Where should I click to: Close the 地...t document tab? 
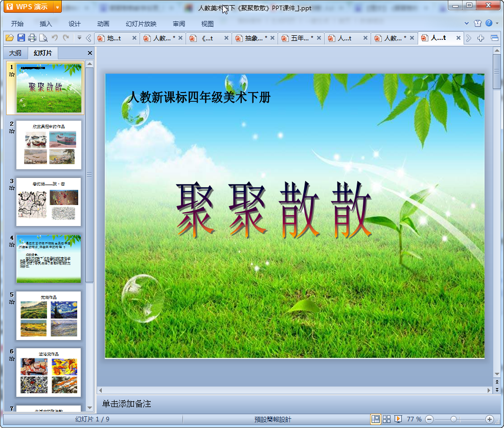134,38
